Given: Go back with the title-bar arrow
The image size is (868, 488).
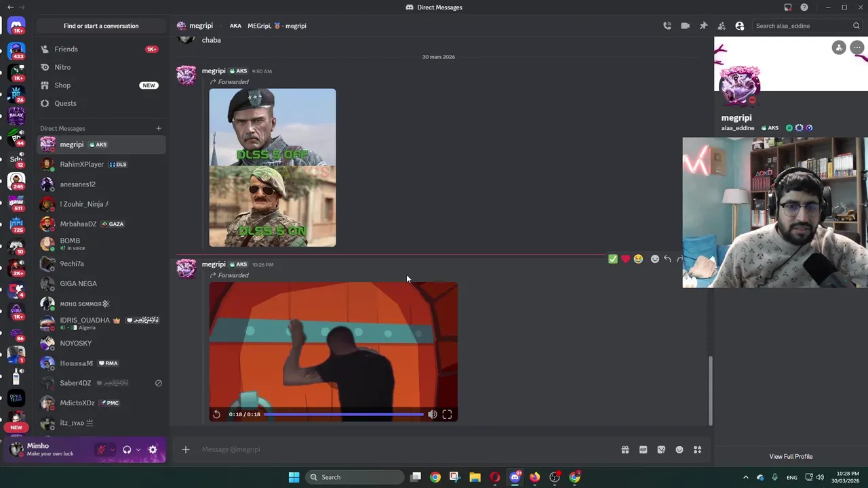Looking at the screenshot, I should pyautogui.click(x=10, y=7).
